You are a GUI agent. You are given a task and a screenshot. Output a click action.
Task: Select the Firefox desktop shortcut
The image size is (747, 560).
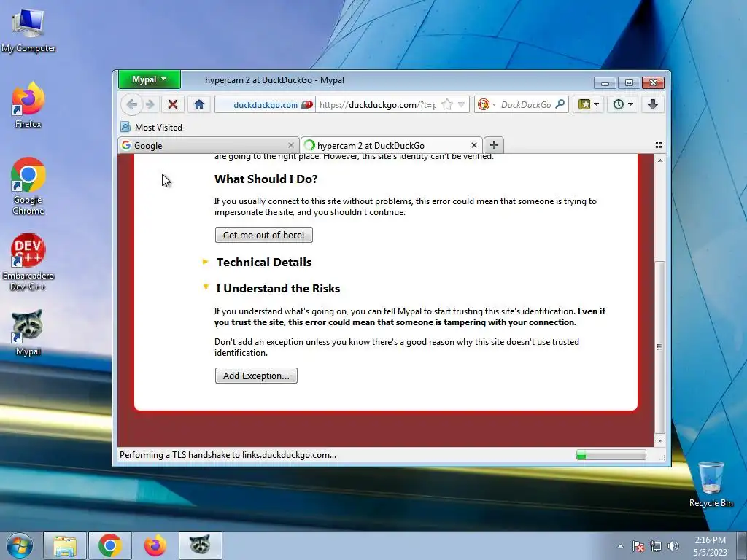pos(28,105)
